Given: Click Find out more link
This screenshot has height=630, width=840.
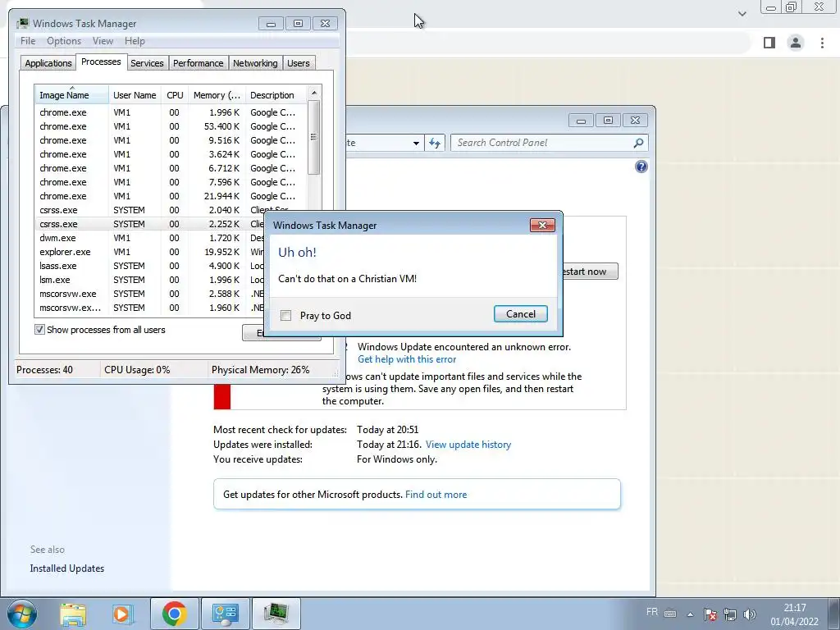Looking at the screenshot, I should pos(436,495).
